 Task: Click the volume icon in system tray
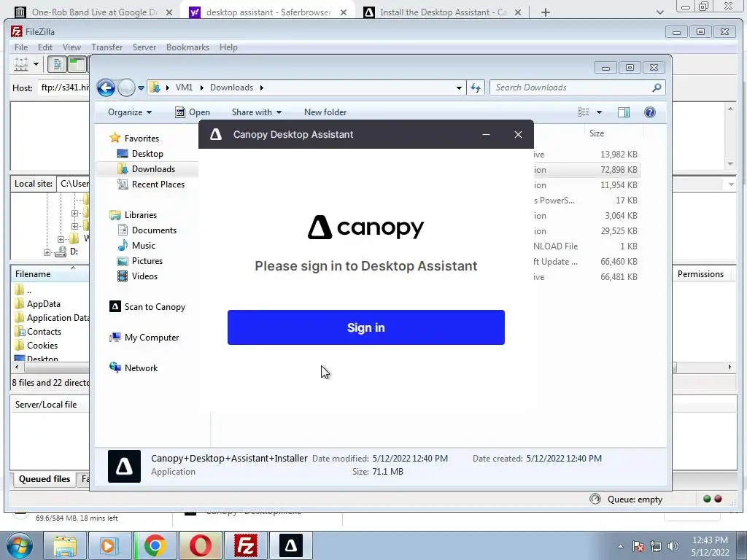[673, 545]
